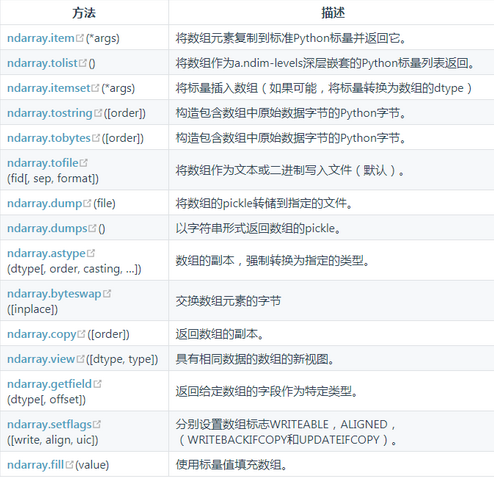The height and width of the screenshot is (477, 494).
Task: Click the description 将数组元素复制到标准Python标量并返回它。
Action: tap(291, 38)
